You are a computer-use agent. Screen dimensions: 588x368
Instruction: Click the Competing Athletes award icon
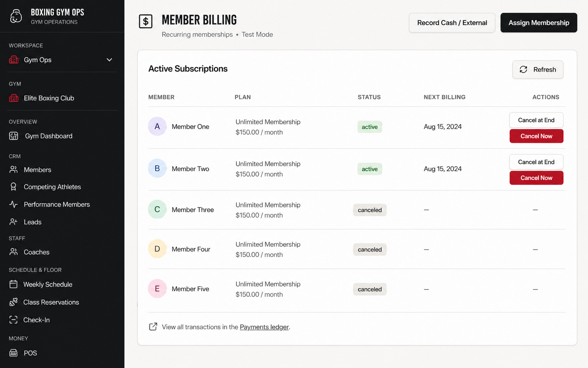14,187
